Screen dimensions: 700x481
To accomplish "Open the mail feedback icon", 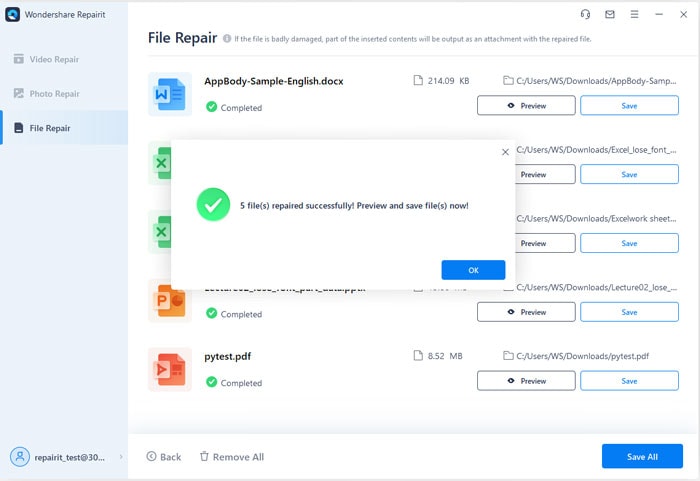I will coord(610,15).
